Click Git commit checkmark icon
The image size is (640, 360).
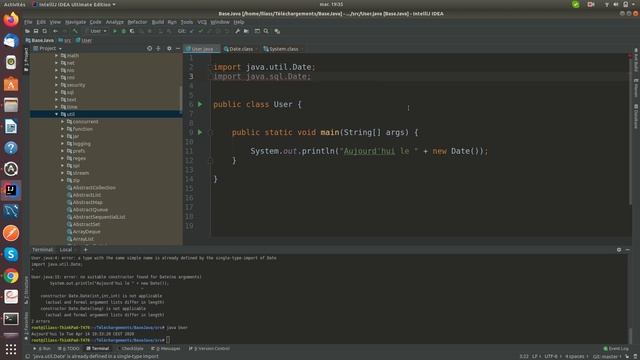click(x=200, y=31)
